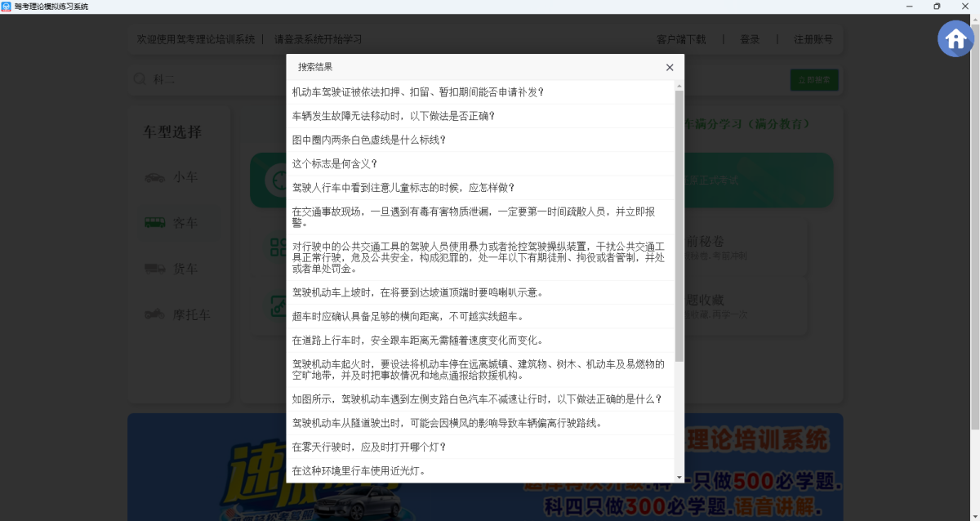Close the 搜索结果 dialog
980x521 pixels.
click(x=670, y=68)
